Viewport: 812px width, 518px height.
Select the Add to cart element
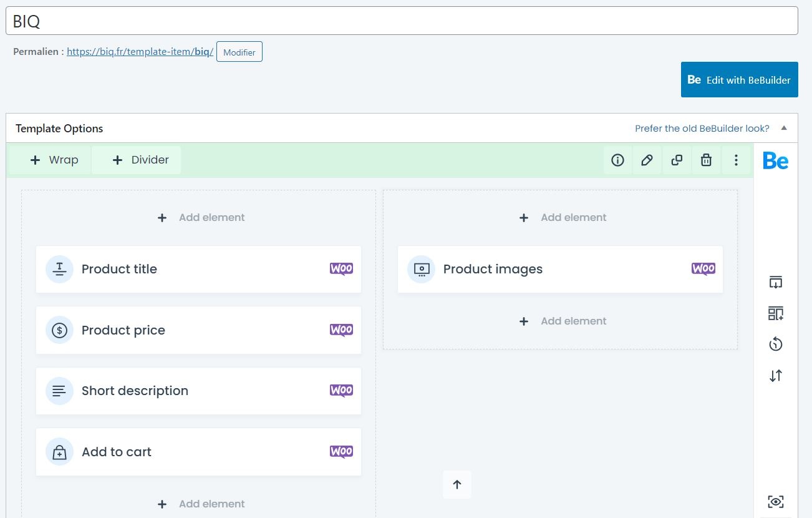point(198,452)
